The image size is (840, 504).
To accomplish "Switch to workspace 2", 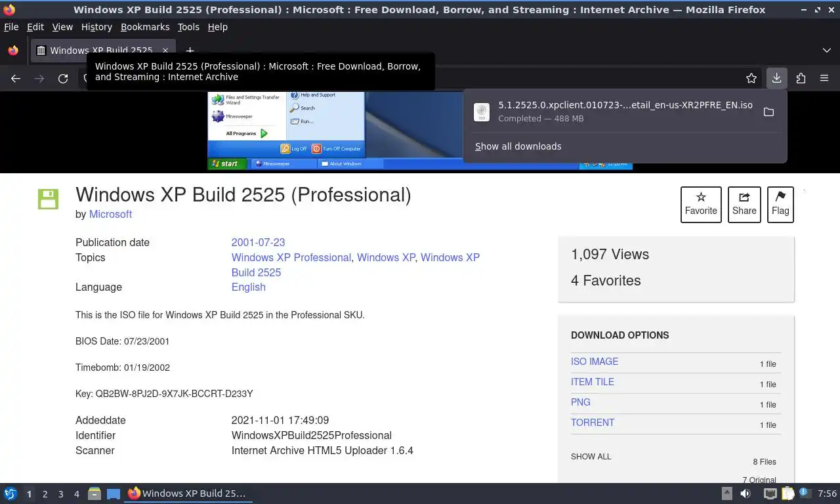I will point(45,494).
